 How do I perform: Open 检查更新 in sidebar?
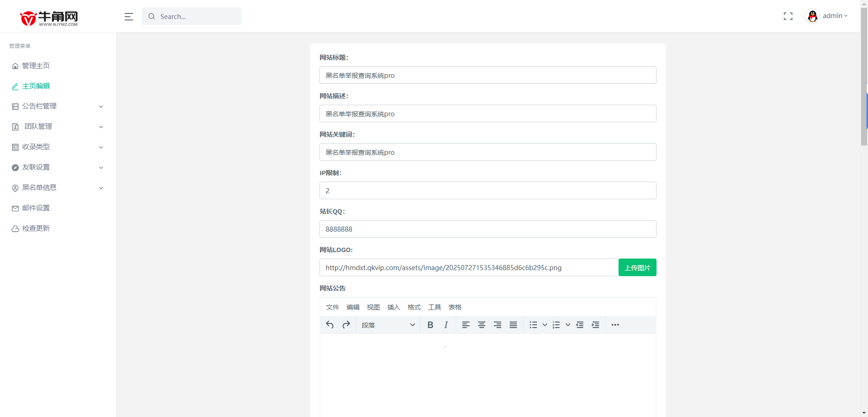coord(36,228)
